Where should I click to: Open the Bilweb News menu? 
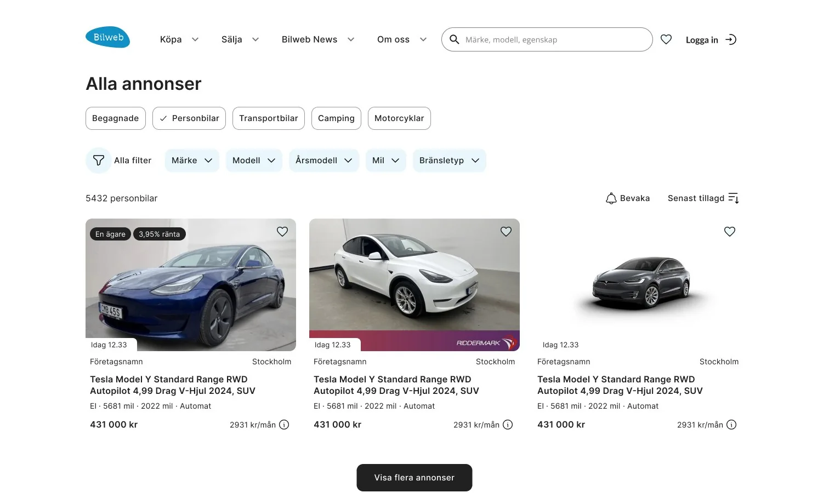(x=318, y=39)
